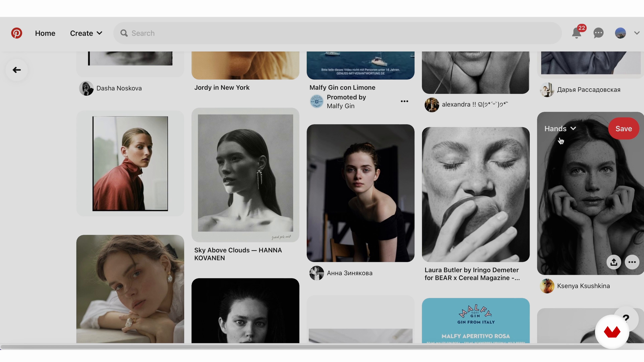The image size is (644, 362).
Task: Open the dark background face portrait pin
Action: coord(245,311)
